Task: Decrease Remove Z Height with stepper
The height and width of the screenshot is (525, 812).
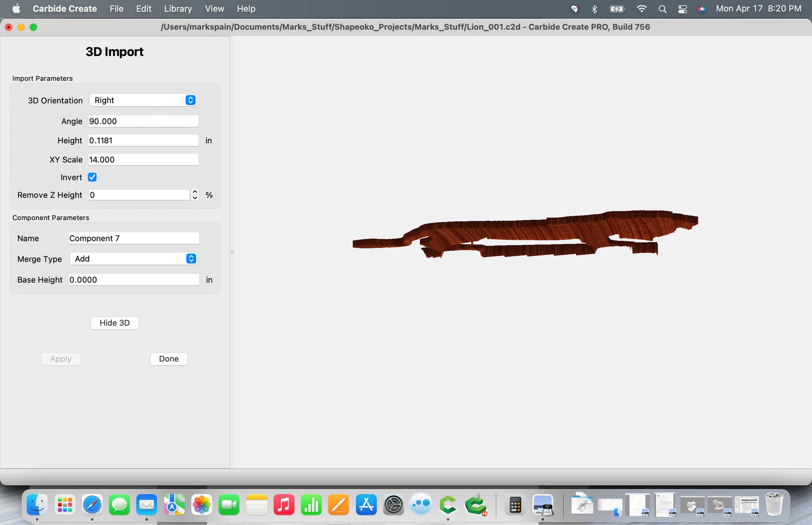Action: click(195, 198)
